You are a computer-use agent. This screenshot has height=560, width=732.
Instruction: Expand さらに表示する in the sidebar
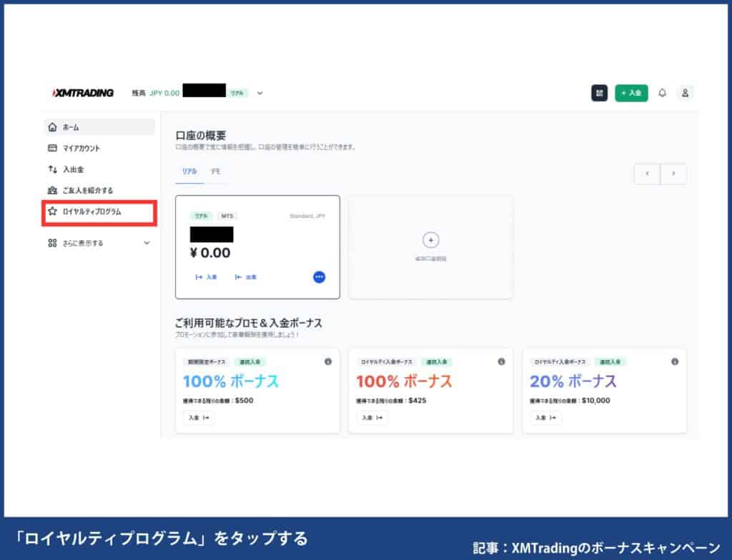point(99,243)
